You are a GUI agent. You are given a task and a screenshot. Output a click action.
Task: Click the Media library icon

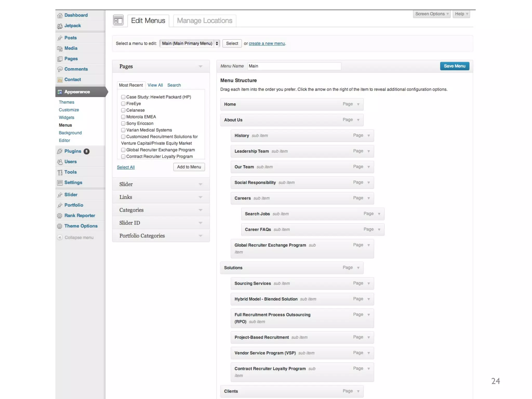(60, 49)
